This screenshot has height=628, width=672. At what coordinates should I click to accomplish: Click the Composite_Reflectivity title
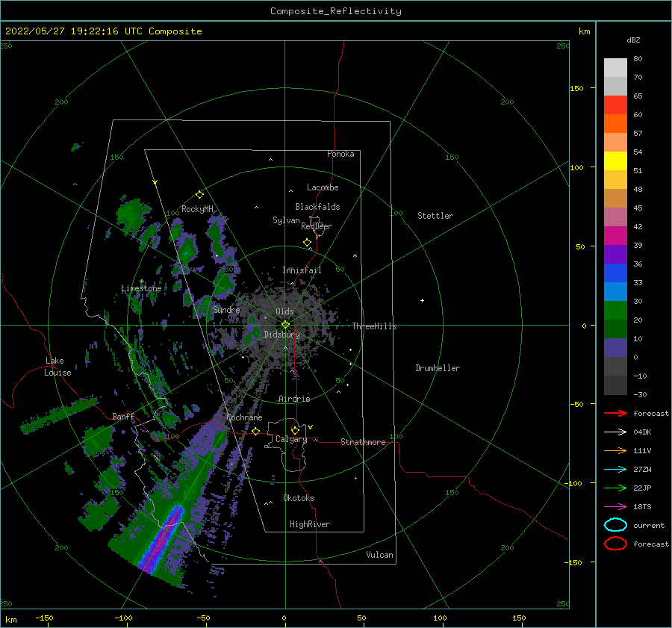[336, 11]
